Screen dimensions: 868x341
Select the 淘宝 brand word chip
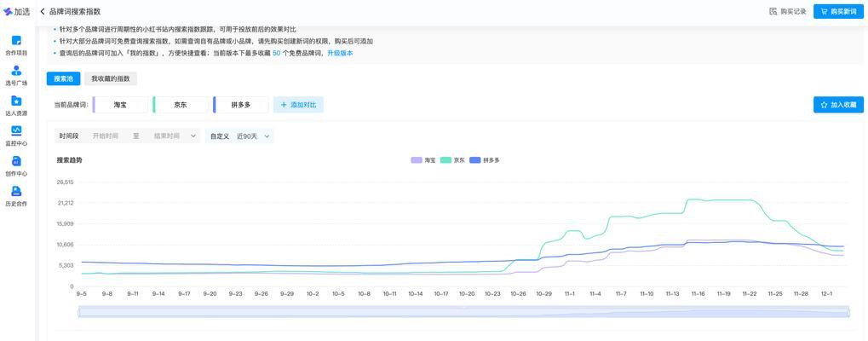(x=120, y=105)
